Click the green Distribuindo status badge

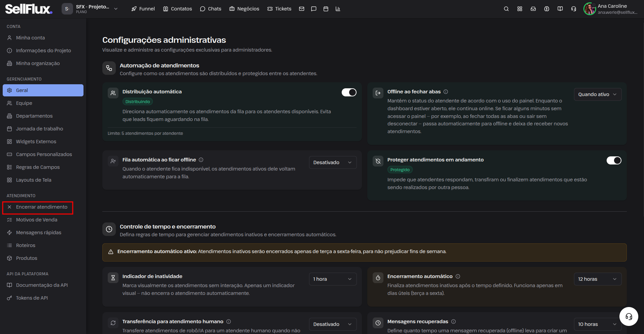pyautogui.click(x=138, y=102)
